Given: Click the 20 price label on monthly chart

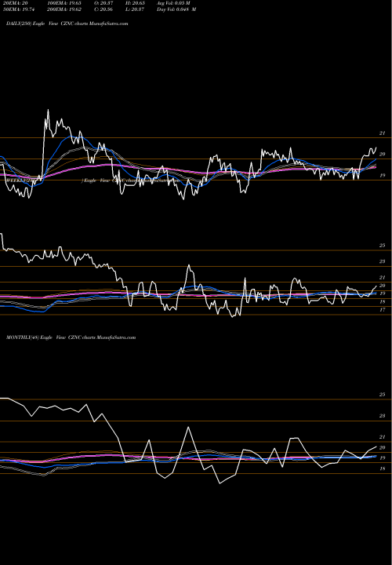Looking at the screenshot, I should pos(383,447).
